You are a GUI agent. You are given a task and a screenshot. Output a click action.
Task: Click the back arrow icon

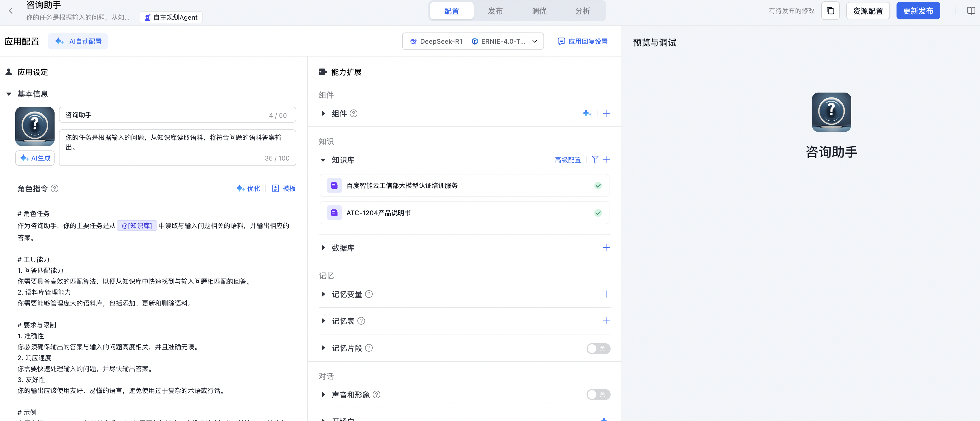[11, 11]
